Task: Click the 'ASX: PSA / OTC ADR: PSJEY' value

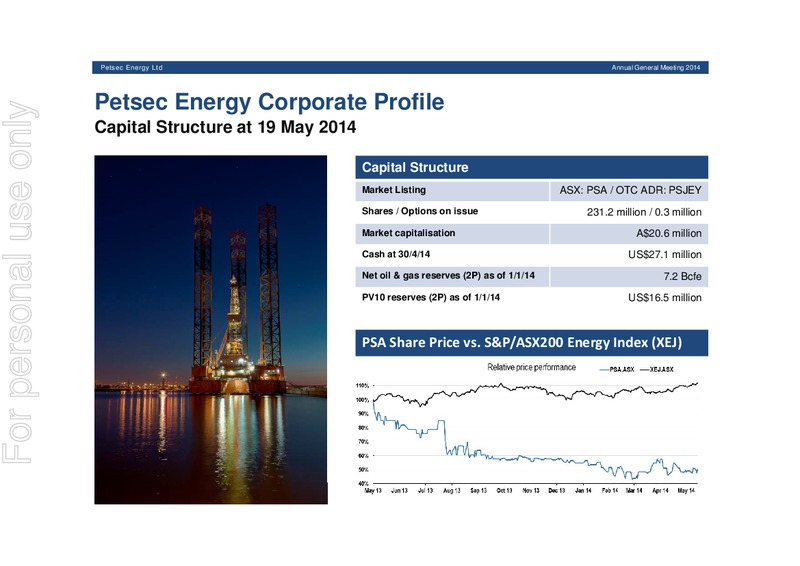Action: (x=630, y=190)
